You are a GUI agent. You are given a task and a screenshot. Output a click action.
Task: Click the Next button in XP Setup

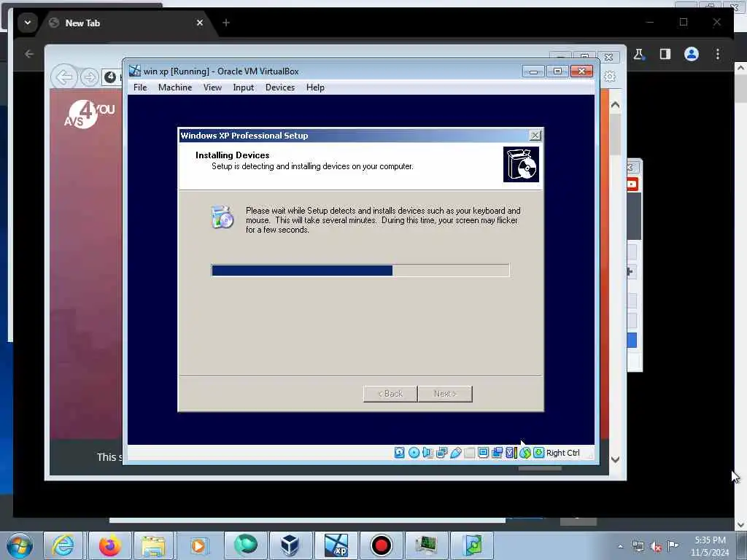[445, 394]
